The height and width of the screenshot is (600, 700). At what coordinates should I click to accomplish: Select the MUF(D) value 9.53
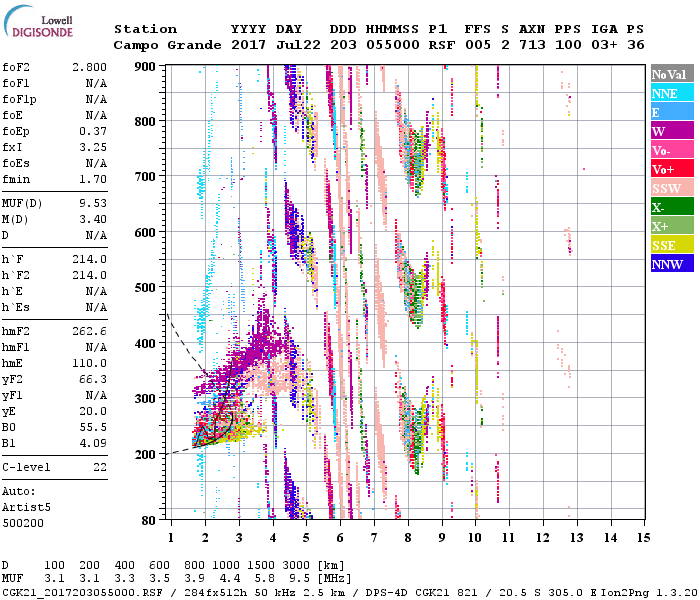click(93, 202)
